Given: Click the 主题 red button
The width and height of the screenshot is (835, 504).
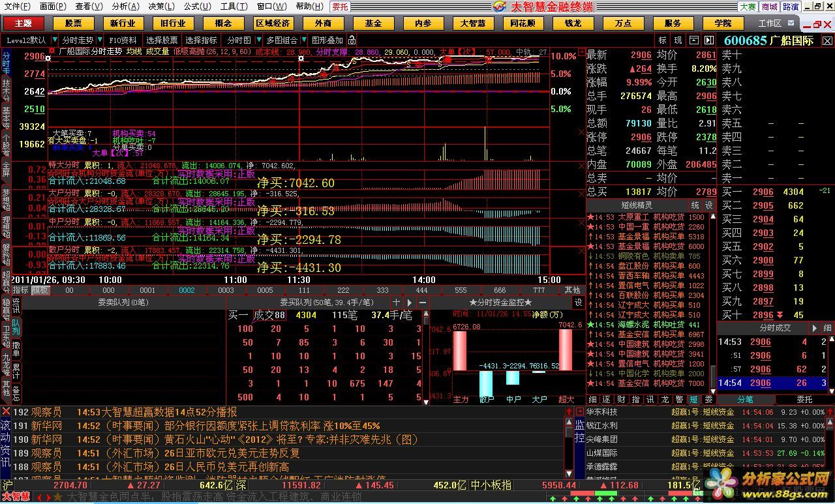Looking at the screenshot, I should tap(23, 23).
